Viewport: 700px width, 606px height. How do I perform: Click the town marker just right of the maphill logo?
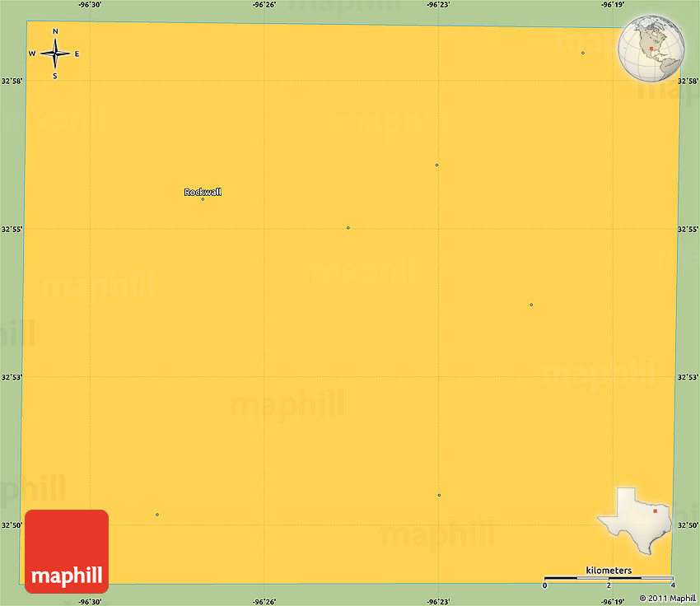click(157, 515)
